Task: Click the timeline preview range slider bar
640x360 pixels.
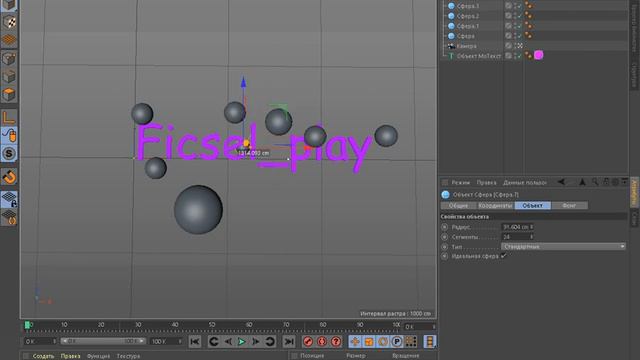Action: [102, 341]
